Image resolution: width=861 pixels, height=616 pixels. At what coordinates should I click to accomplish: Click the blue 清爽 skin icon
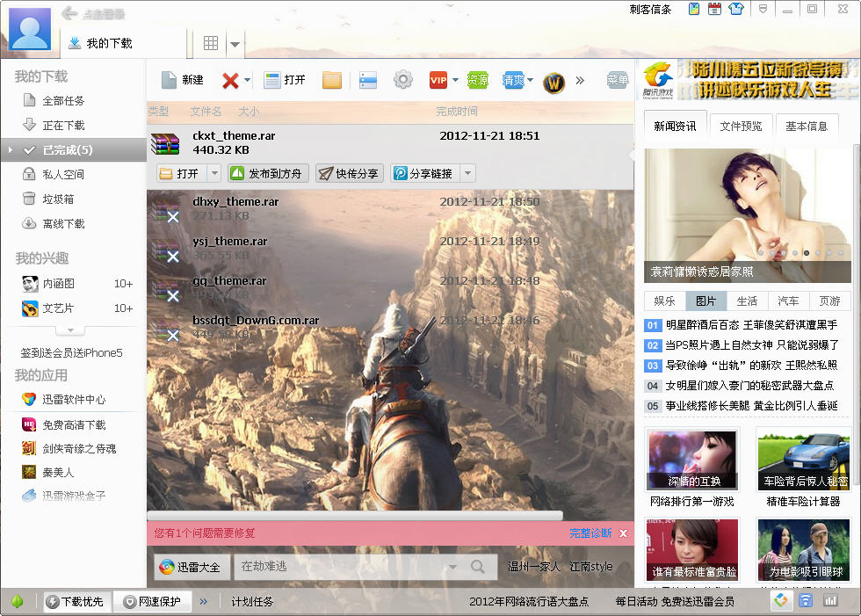513,80
